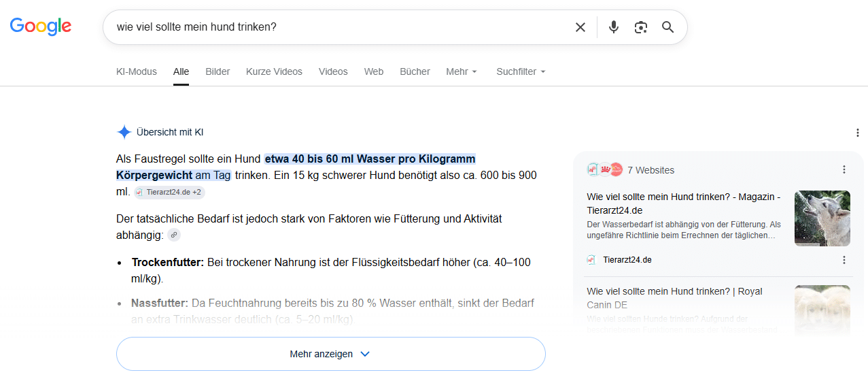Click the blue KI sparkle icon
Screen dimensions: 868x377
pos(124,132)
